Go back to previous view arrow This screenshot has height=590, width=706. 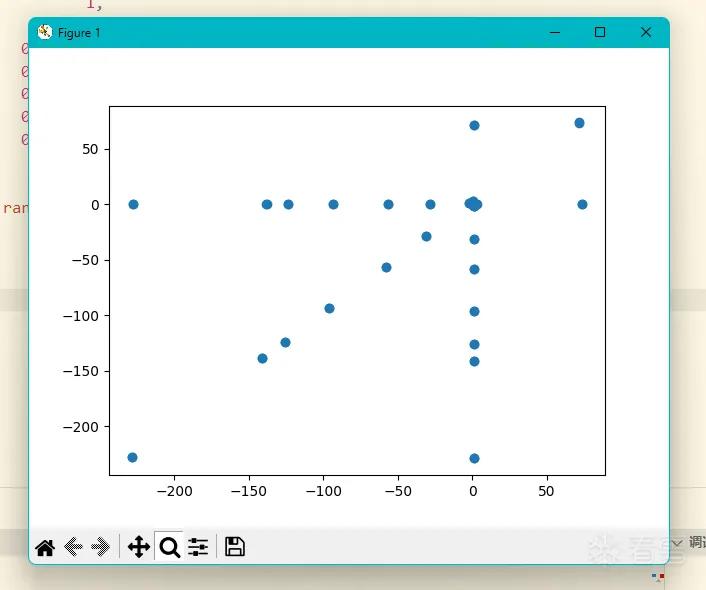[73, 547]
